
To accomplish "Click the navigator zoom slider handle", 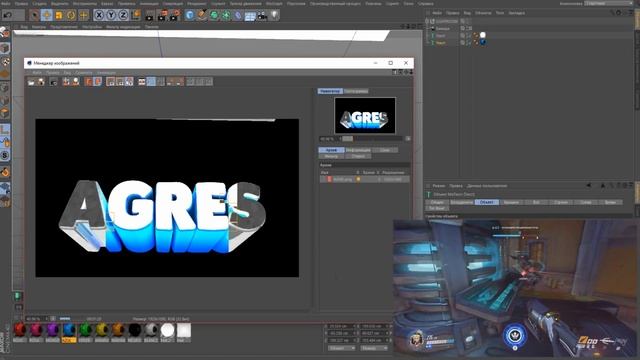I will [347, 139].
